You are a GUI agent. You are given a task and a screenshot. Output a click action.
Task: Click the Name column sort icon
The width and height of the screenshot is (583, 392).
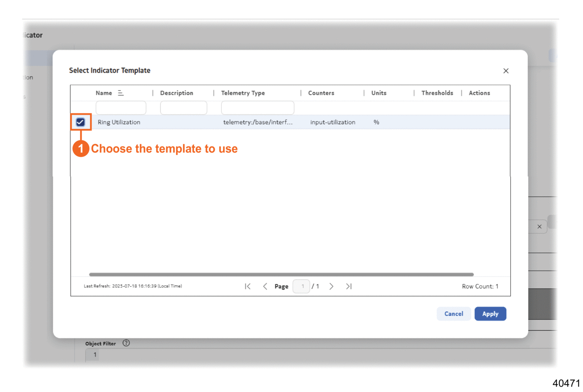121,93
